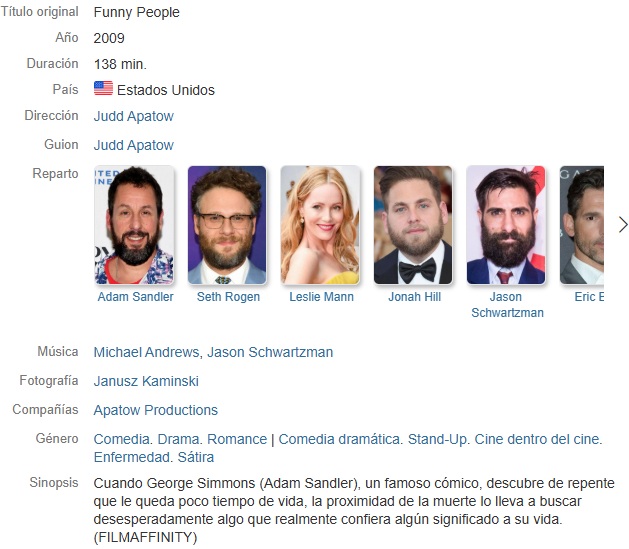This screenshot has height=549, width=629.
Task: Click the partially visible Eric photo
Action: tap(582, 225)
